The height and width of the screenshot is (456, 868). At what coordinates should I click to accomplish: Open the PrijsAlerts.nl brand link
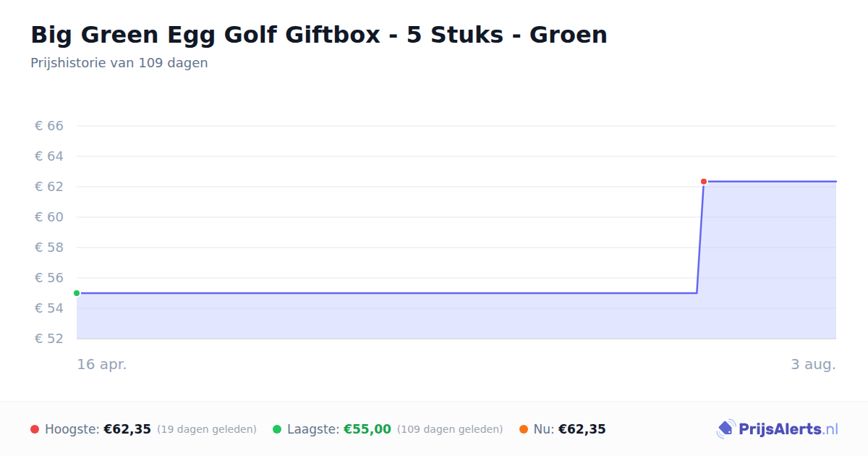pyautogui.click(x=777, y=429)
